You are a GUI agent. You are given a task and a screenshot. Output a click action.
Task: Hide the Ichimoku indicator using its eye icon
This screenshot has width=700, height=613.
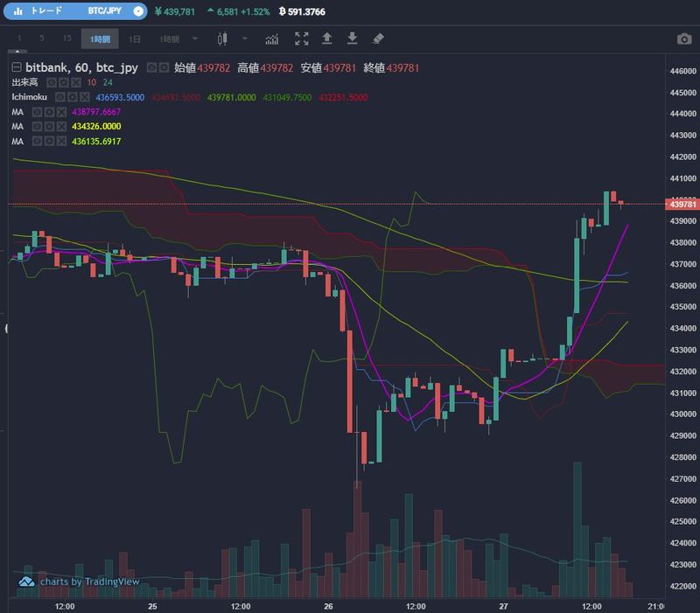pos(61,97)
